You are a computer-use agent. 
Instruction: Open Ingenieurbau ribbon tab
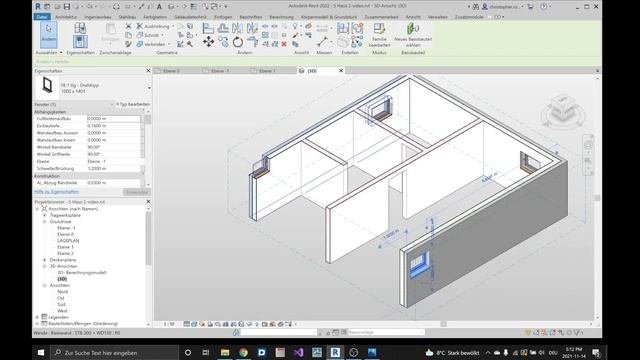point(98,17)
